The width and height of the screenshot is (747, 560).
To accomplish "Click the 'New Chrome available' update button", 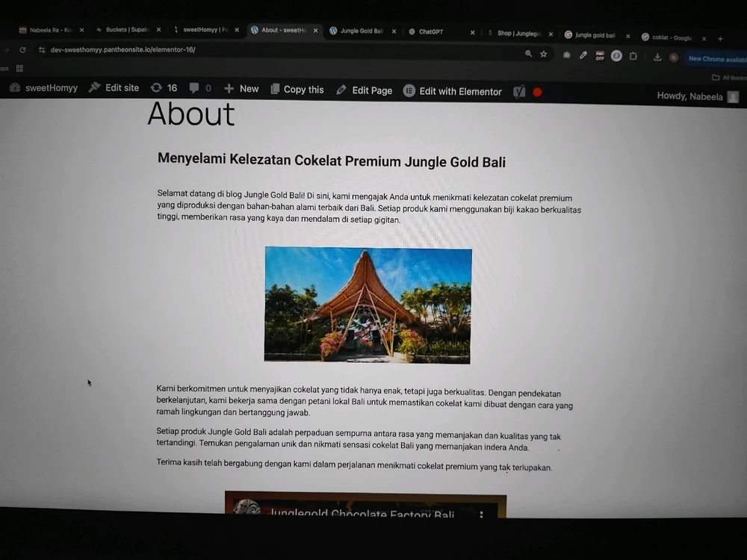I will (716, 59).
